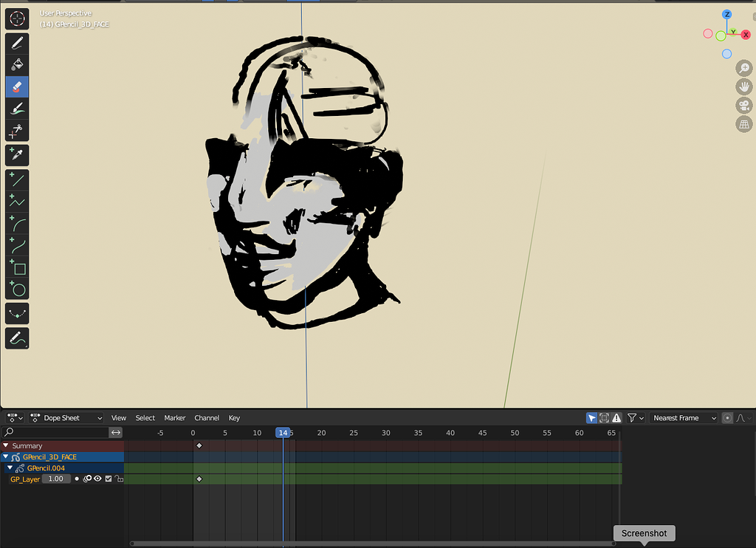Click the Y axis on gizmo
Image resolution: width=756 pixels, height=548 pixels.
click(x=733, y=32)
